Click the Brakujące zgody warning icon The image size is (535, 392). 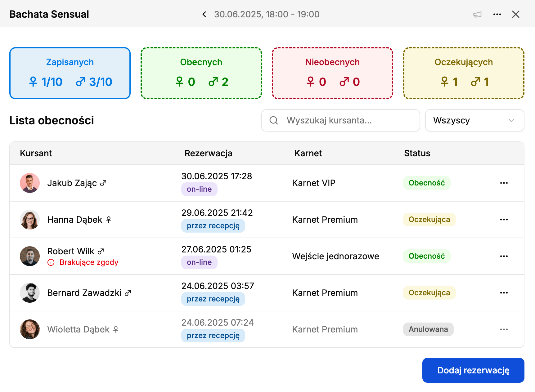tap(51, 263)
